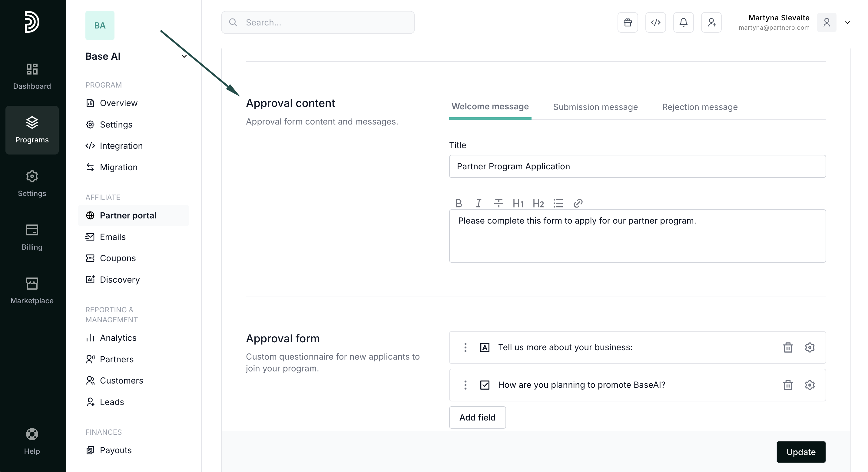868x472 pixels.
Task: Open the notifications bell
Action: tap(683, 23)
